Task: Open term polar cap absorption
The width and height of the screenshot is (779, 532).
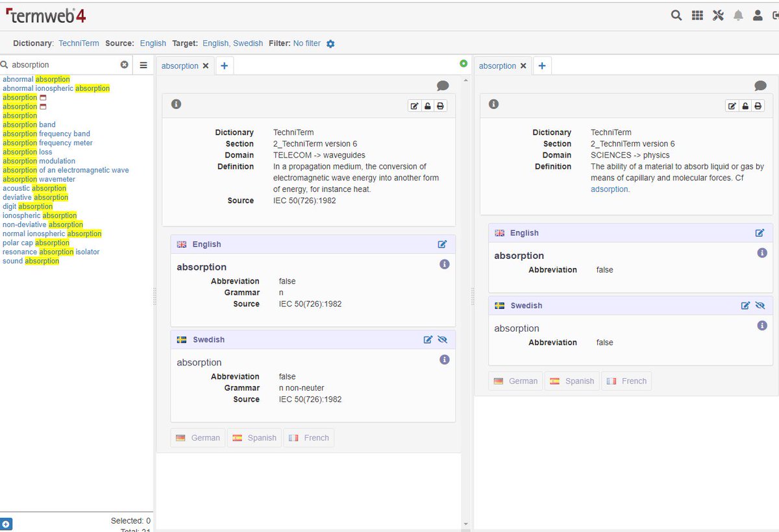Action: (36, 243)
